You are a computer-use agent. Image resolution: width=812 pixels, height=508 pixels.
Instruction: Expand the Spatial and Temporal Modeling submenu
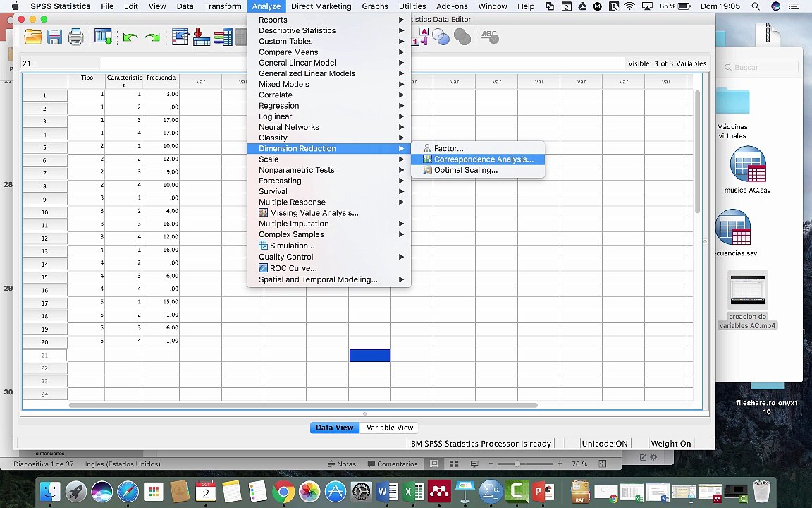(329, 279)
